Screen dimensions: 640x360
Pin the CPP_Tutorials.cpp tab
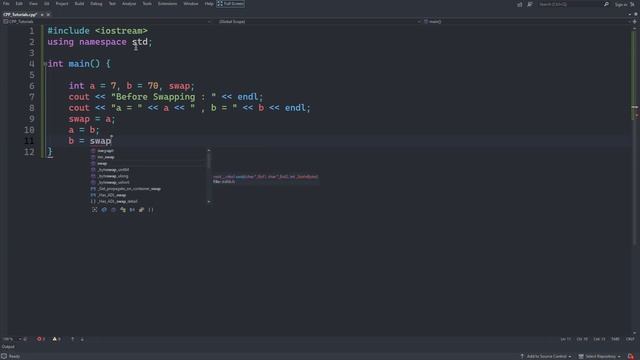tap(42, 14)
